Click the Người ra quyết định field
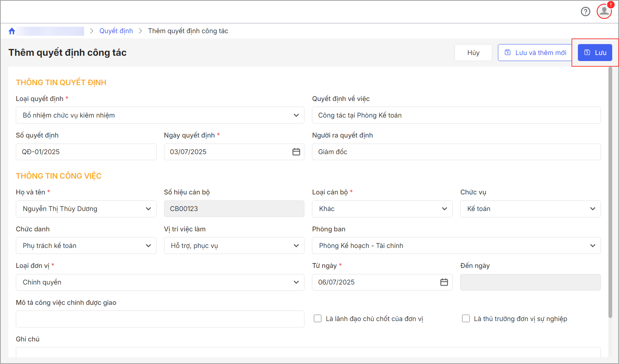The width and height of the screenshot is (619, 364). tap(456, 152)
